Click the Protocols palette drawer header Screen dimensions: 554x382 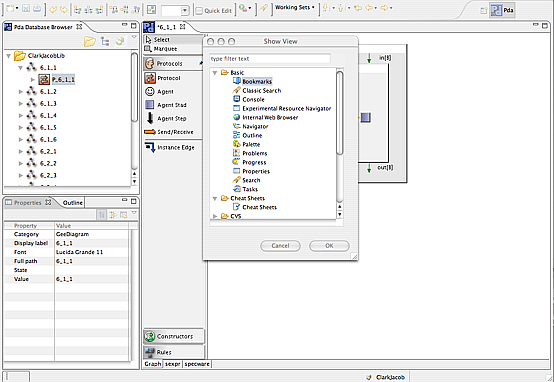tap(174, 64)
